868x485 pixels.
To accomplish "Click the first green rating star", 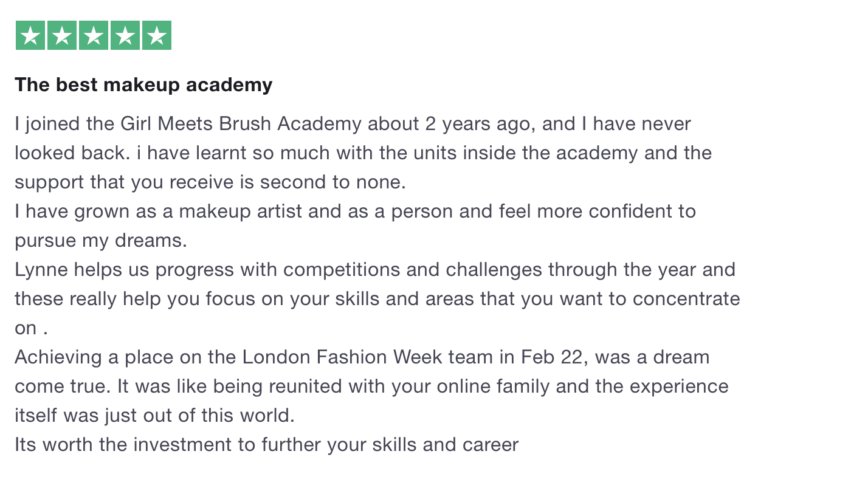I will point(30,35).
